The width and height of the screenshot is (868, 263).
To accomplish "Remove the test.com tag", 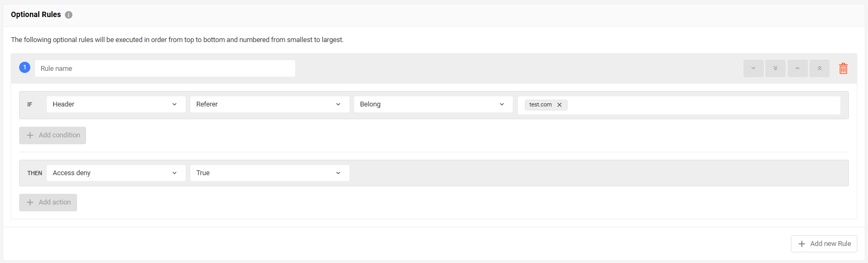I will tap(560, 105).
